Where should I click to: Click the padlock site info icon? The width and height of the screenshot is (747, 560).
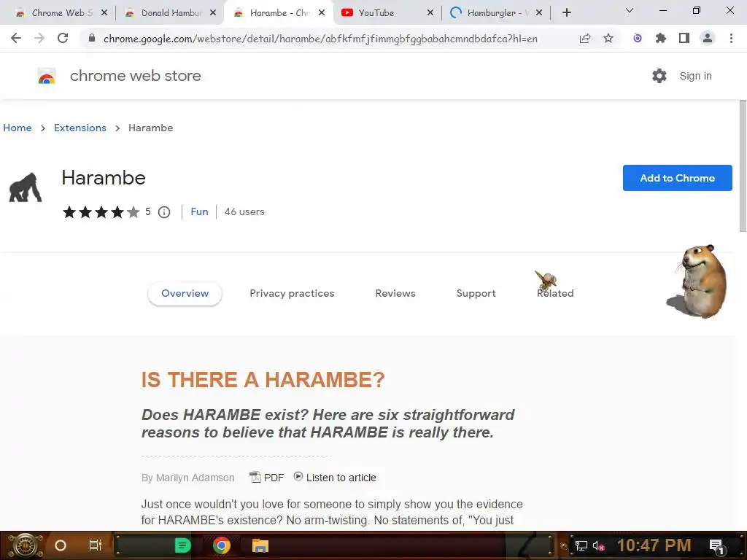[x=91, y=38]
